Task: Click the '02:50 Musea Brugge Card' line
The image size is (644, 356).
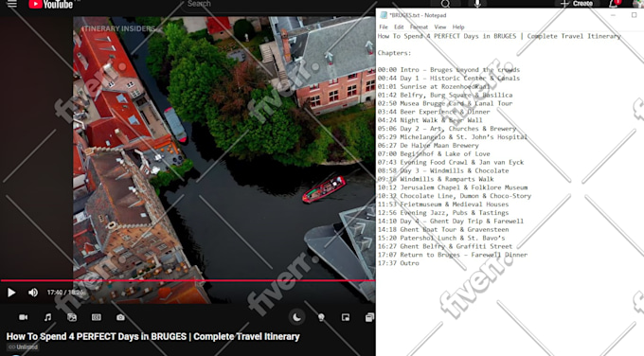Action: pyautogui.click(x=445, y=103)
